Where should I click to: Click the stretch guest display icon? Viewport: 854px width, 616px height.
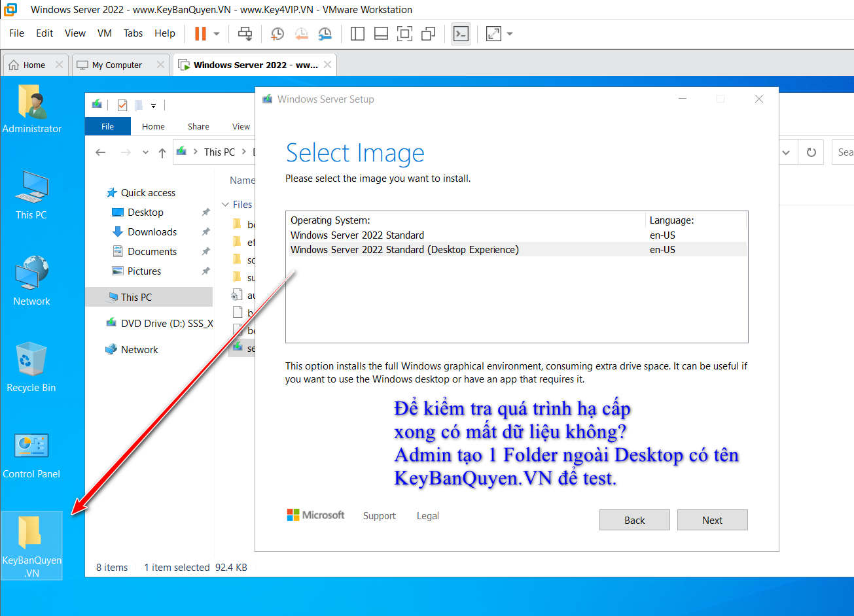493,33
